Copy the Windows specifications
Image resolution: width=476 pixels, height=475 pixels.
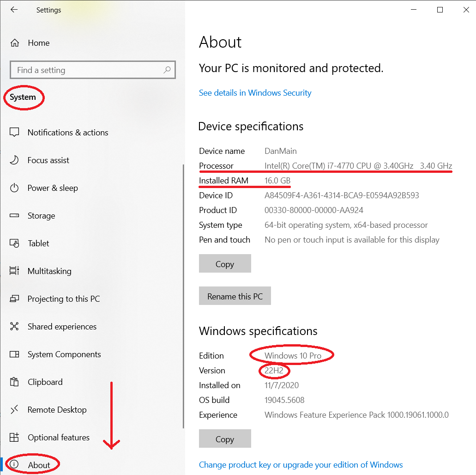point(225,439)
